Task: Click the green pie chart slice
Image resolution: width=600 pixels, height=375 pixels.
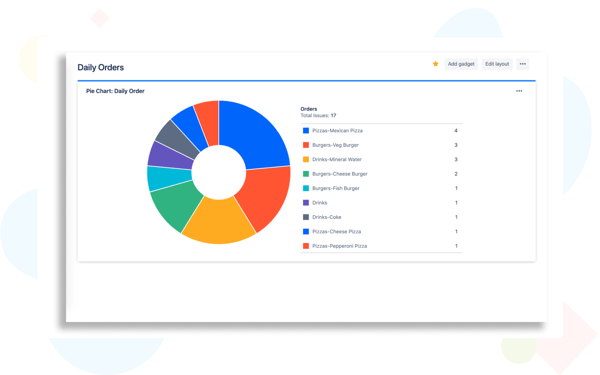Action: tap(176, 205)
